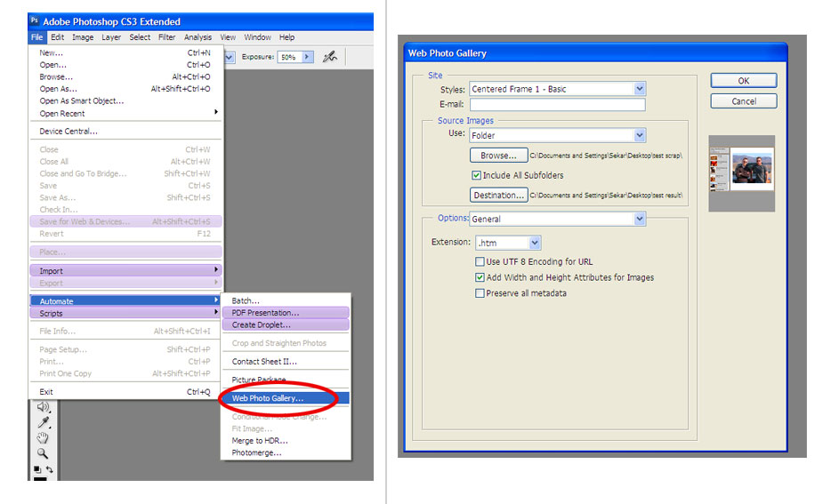Choose Merge to HDR... in submenu
The height and width of the screenshot is (504, 839).
pyautogui.click(x=286, y=440)
